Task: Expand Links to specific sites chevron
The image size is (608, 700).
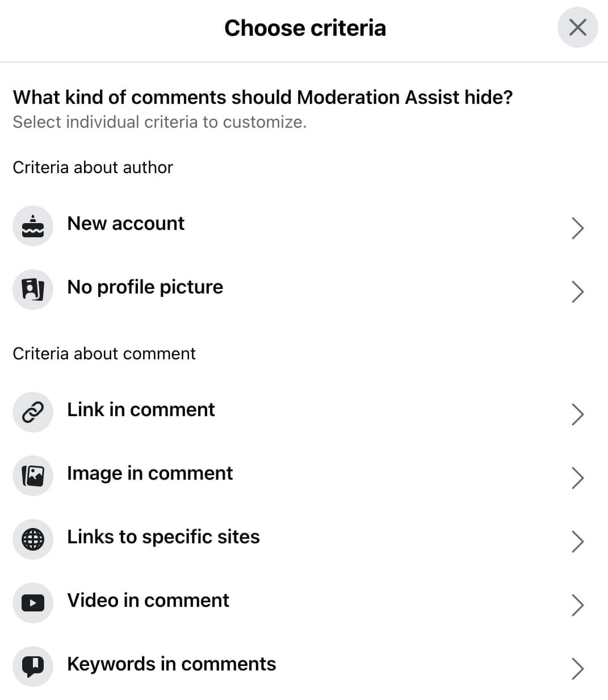Action: [577, 541]
